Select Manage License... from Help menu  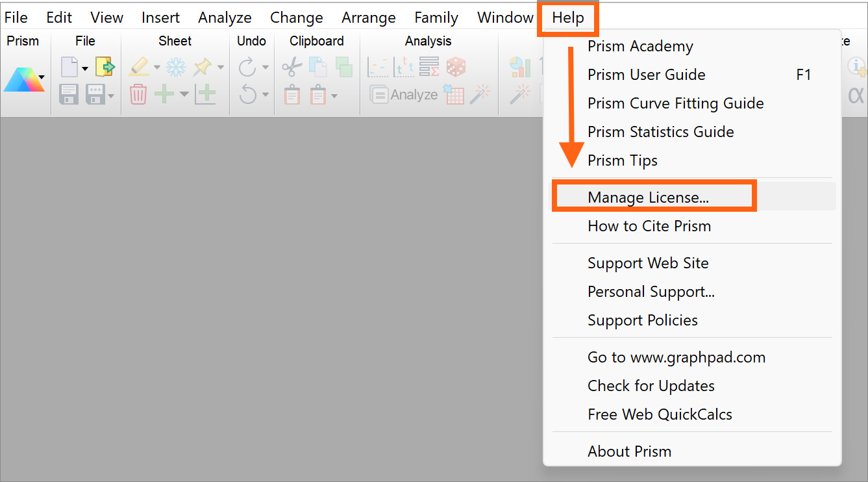(648, 197)
